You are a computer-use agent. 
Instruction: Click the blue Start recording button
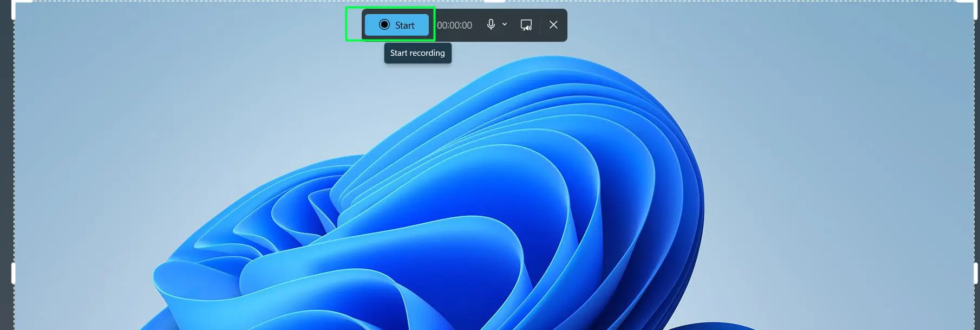(396, 25)
